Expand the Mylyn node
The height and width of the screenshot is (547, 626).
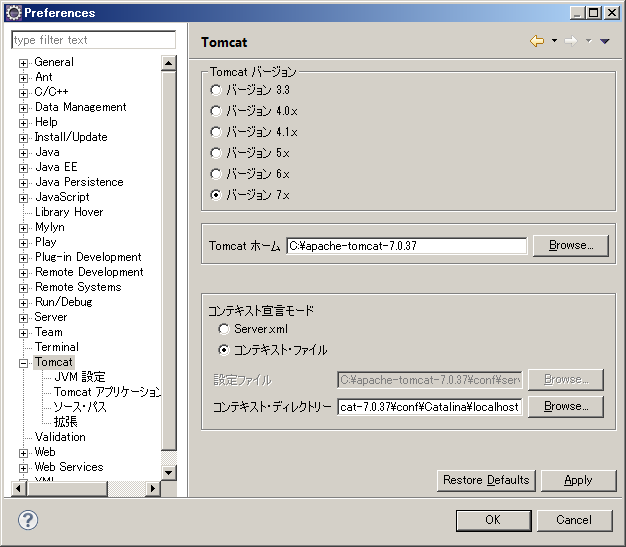24,228
